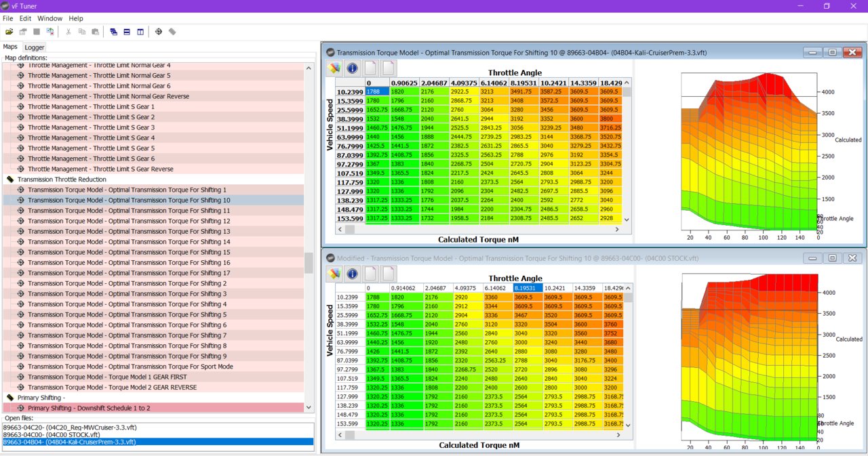Select open file 04B04-Kali-CruiserPrem-3.3.vft
This screenshot has height=456, width=868.
pos(158,442)
